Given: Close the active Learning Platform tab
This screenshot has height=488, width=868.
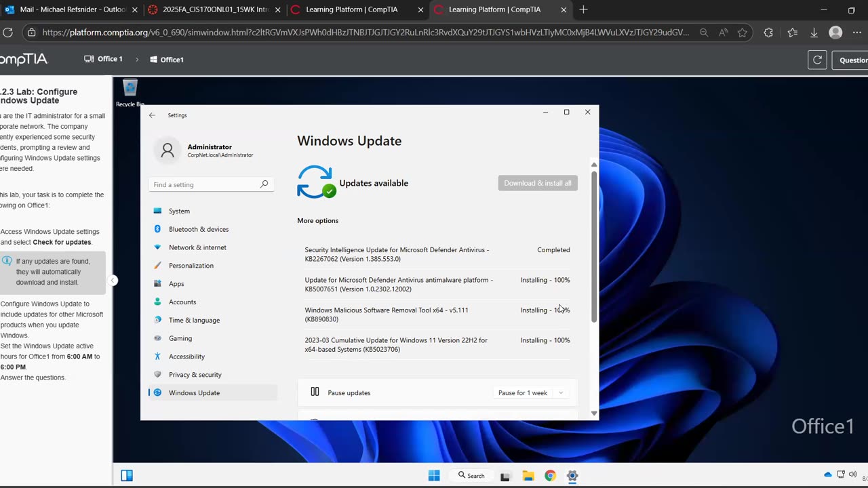Looking at the screenshot, I should pyautogui.click(x=564, y=9).
